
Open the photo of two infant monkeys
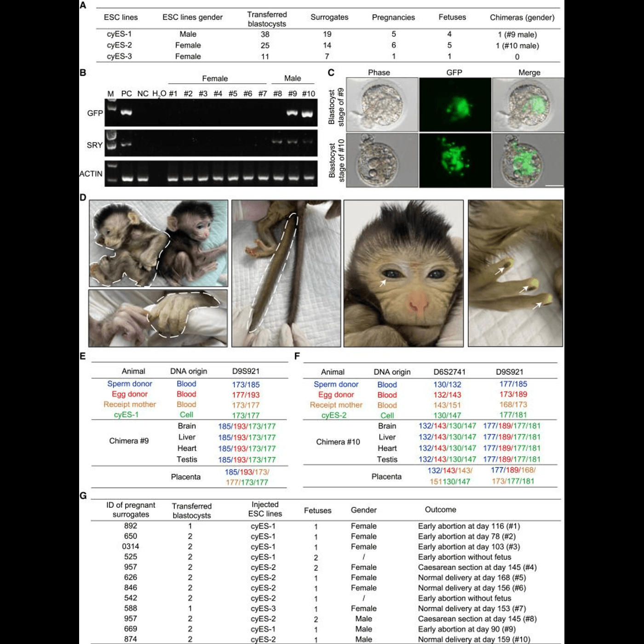pos(158,243)
